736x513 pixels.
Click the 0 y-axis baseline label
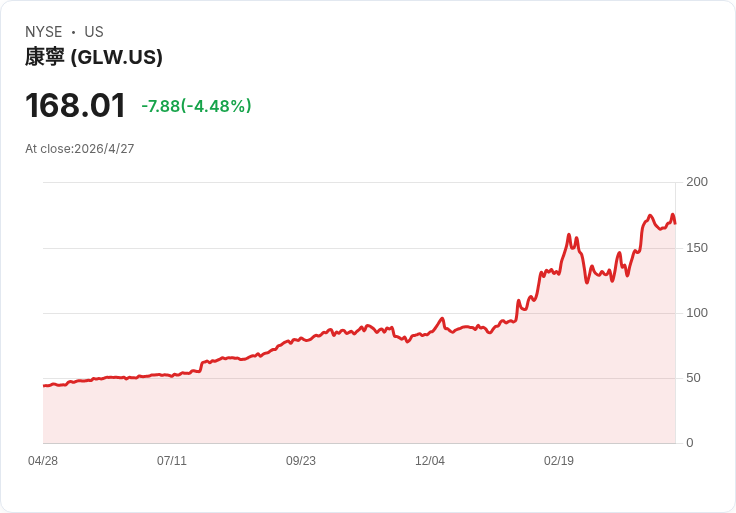[x=690, y=443]
